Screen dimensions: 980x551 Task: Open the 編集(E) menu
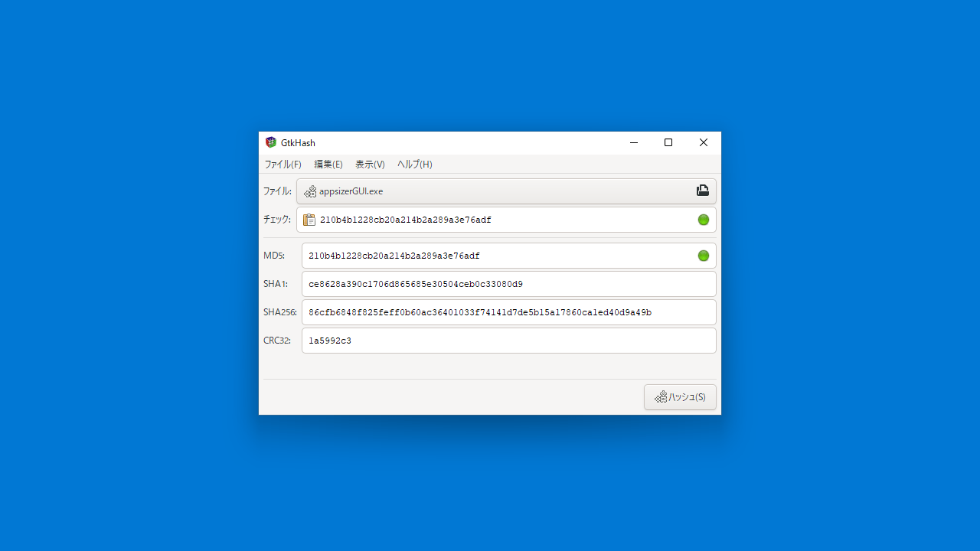[x=328, y=165]
